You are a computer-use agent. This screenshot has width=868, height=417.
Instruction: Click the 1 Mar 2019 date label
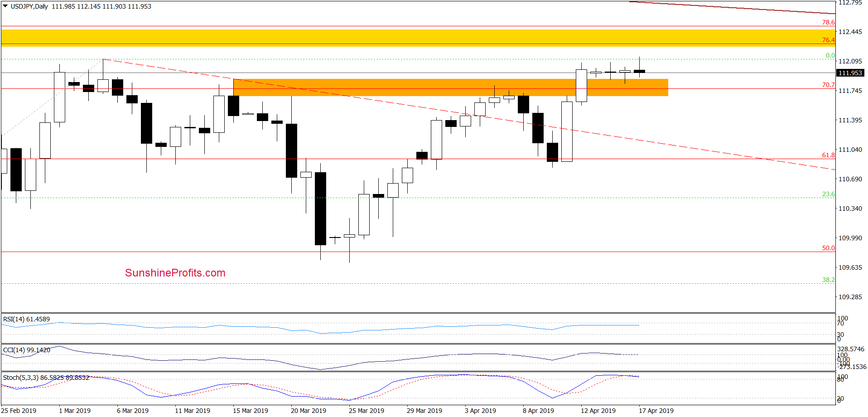75,411
